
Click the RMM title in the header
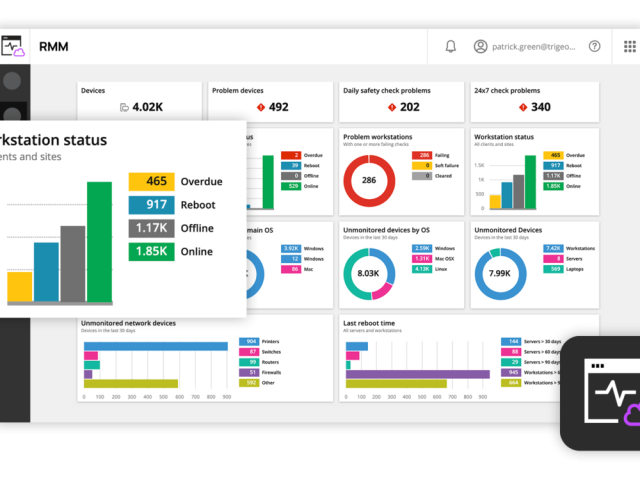click(54, 46)
